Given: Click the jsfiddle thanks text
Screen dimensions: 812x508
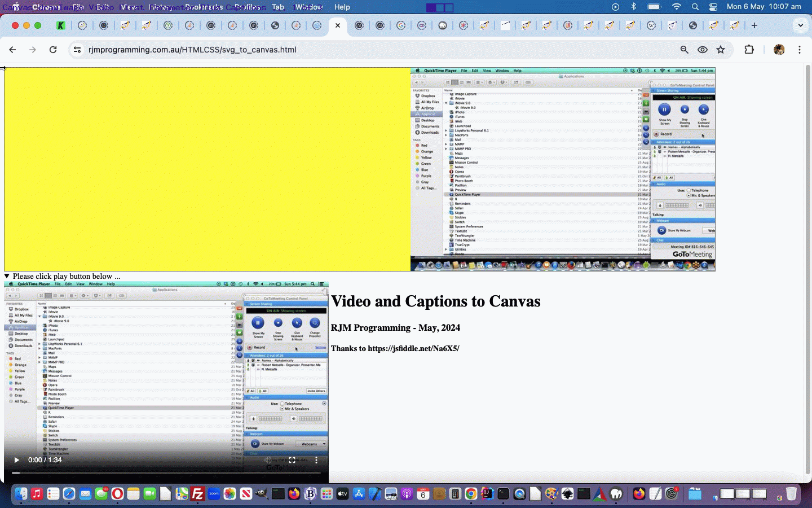Looking at the screenshot, I should (395, 348).
